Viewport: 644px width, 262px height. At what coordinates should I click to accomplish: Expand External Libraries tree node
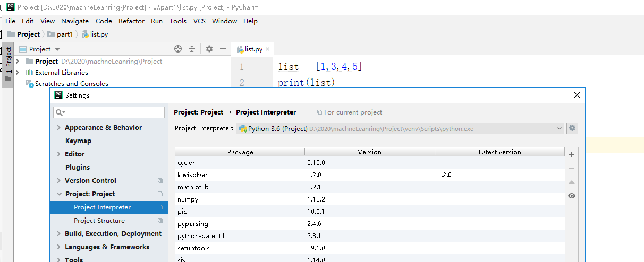tap(18, 73)
